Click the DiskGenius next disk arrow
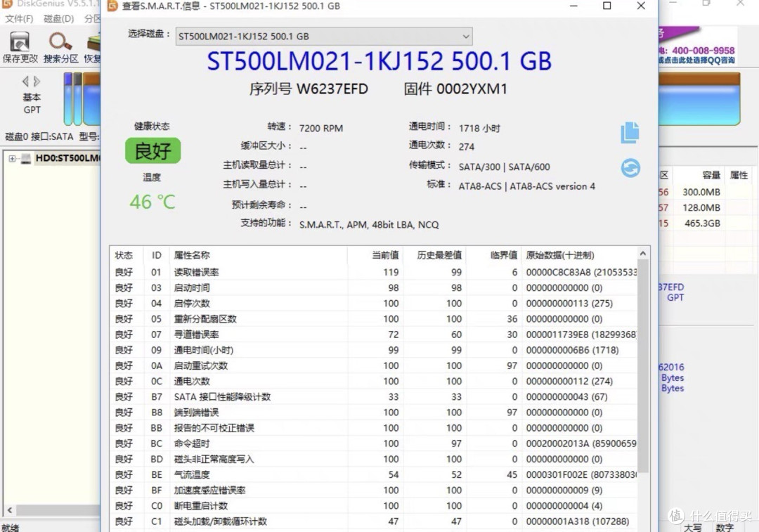Viewport: 759px width, 532px height. [37, 81]
